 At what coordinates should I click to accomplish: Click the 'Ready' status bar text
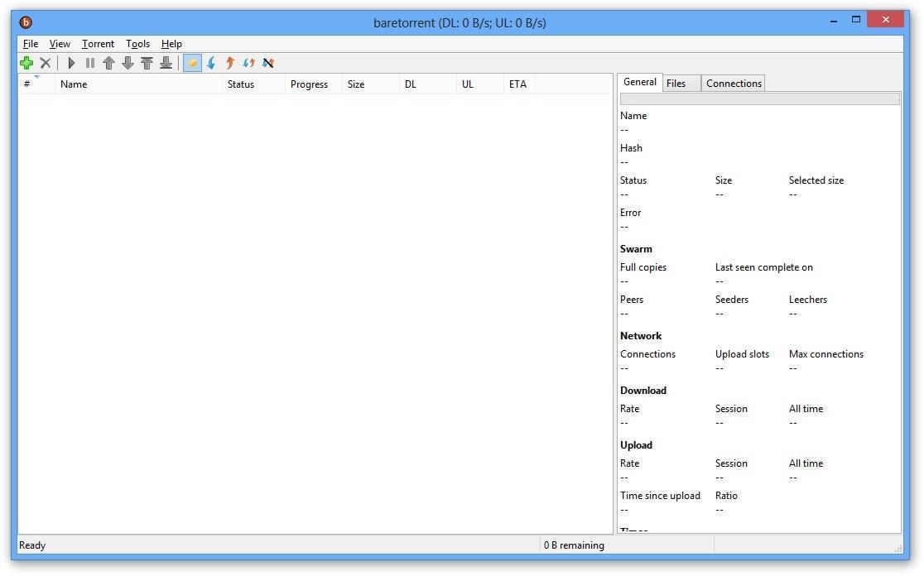coord(32,545)
